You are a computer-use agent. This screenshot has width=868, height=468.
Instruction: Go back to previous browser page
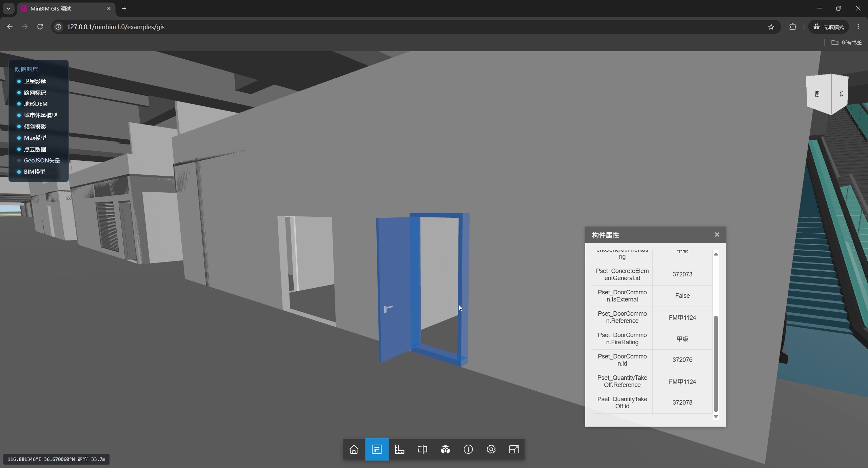point(9,27)
